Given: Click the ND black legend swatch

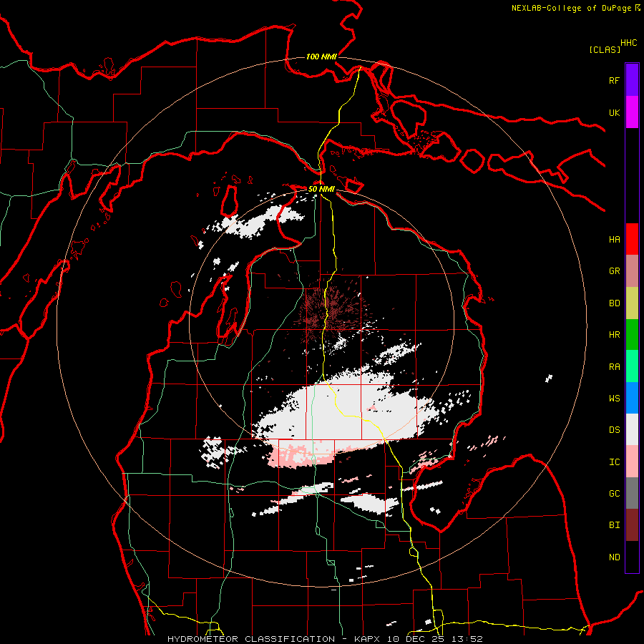Looking at the screenshot, I should (x=632, y=557).
